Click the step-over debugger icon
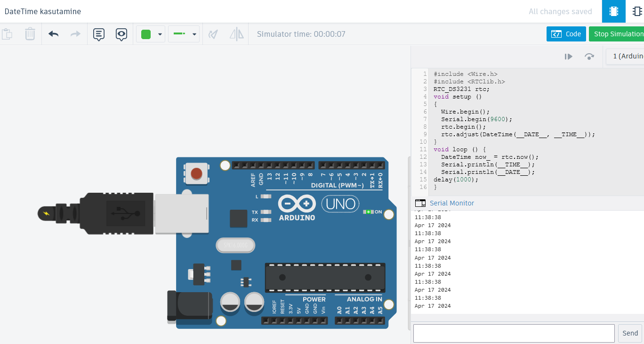The image size is (644, 344). coord(589,57)
